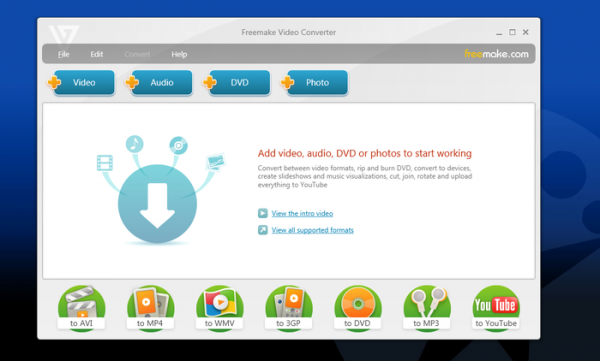
Task: Open the to YouTube upload option
Action: (x=496, y=309)
